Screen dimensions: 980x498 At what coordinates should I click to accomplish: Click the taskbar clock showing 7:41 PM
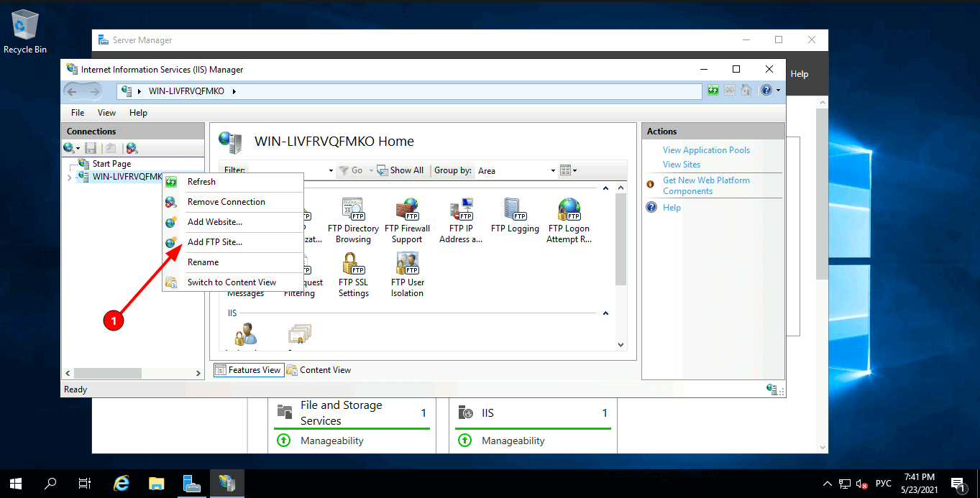coord(919,484)
